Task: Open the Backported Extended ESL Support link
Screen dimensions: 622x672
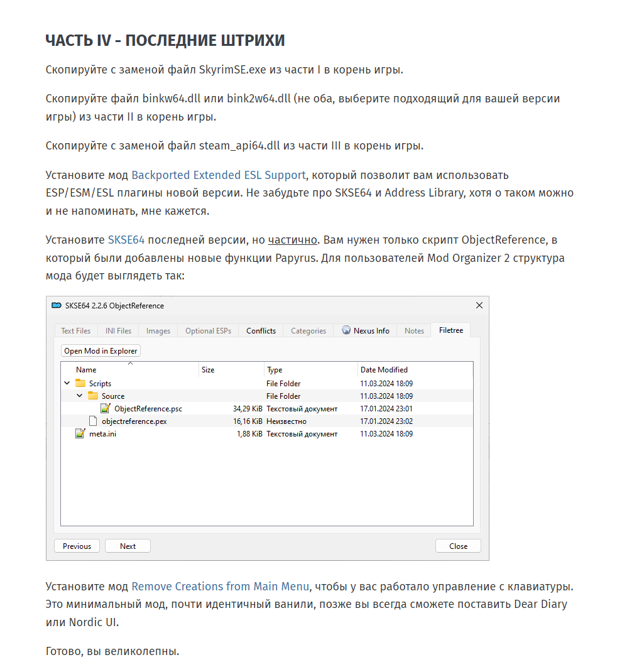Action: click(x=219, y=175)
